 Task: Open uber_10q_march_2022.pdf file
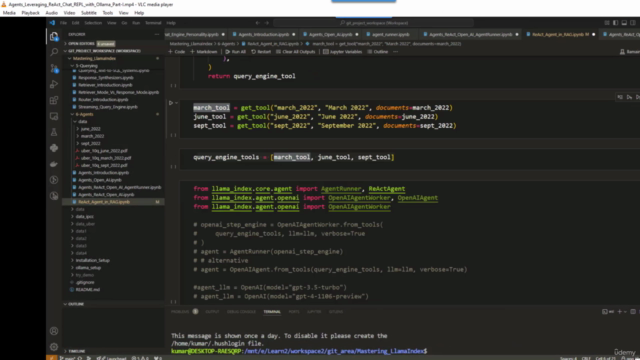pos(106,158)
